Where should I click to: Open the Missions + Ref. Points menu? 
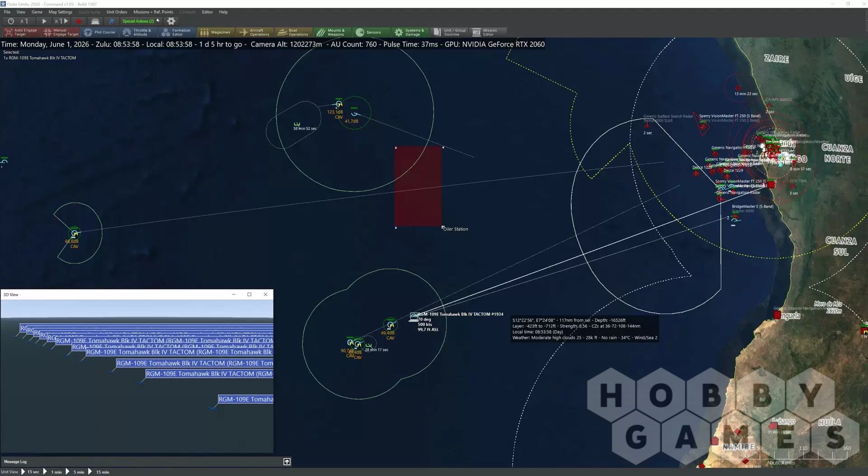153,12
